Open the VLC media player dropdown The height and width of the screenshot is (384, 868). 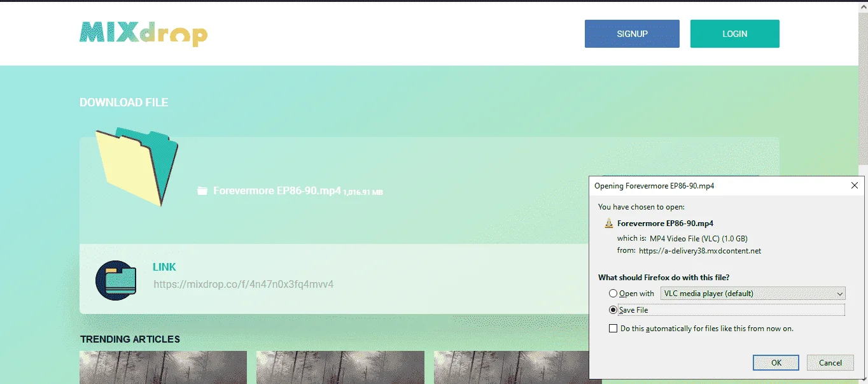click(x=753, y=294)
